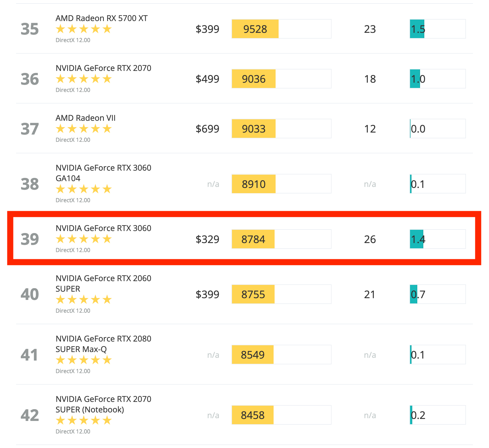Click the stars under RTX 2060 SUPER
The width and height of the screenshot is (489, 448).
pos(84,299)
